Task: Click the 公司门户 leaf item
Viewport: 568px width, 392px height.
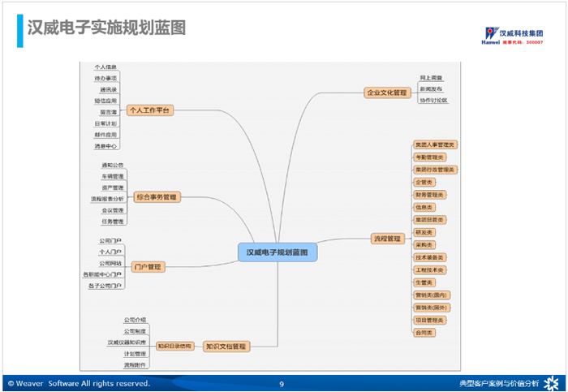Action: coord(110,240)
